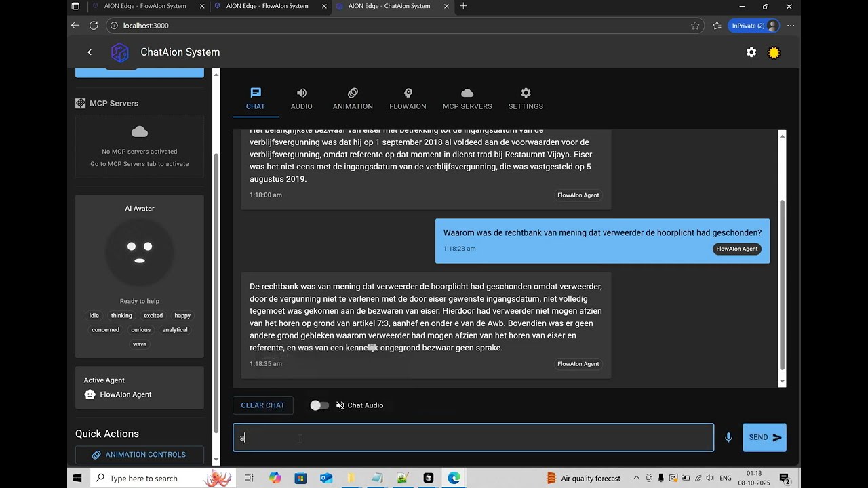Open the browser favorites list icon
The width and height of the screenshot is (868, 488).
click(x=717, y=26)
